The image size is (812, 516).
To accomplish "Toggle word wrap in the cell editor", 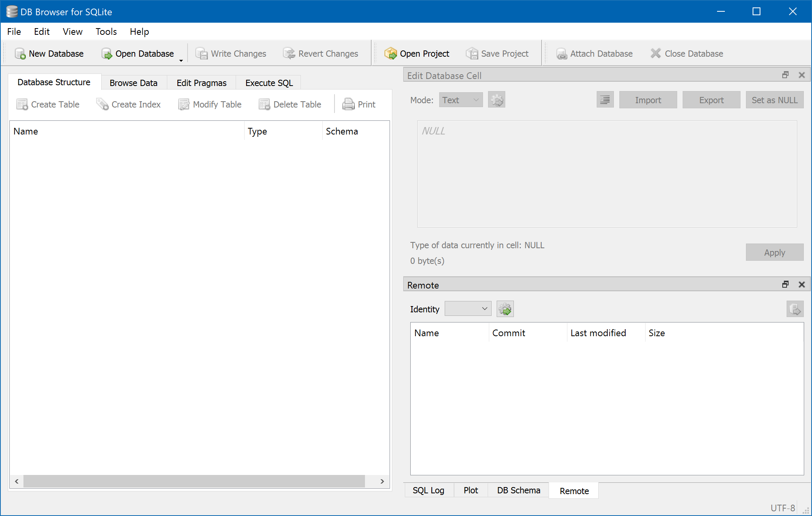I will (605, 100).
